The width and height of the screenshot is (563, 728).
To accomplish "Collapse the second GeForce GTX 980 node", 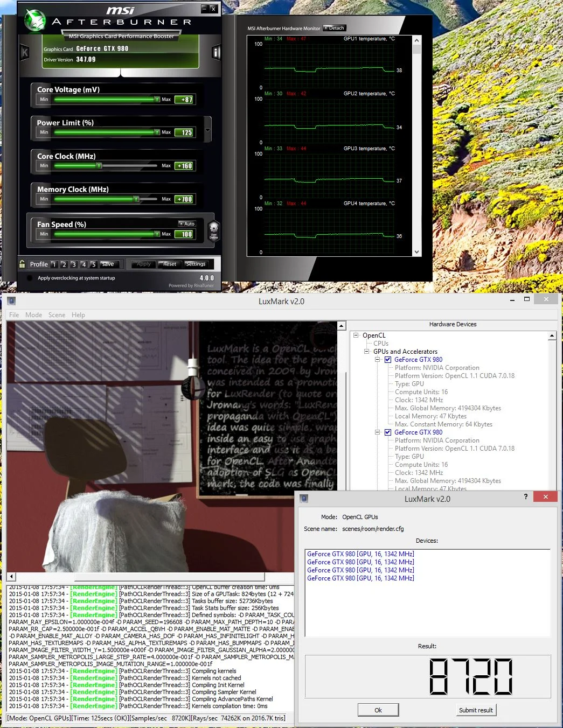I will pos(378,432).
